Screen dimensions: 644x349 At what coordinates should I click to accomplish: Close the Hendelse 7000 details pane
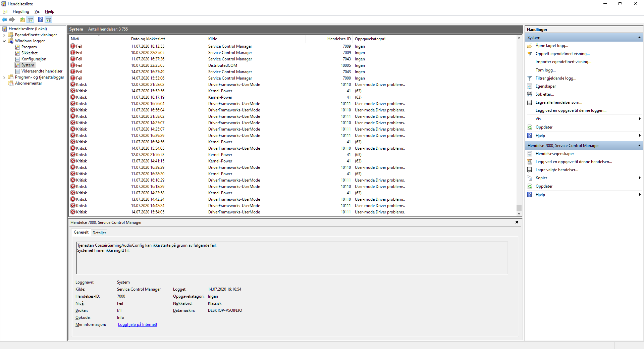tap(517, 222)
